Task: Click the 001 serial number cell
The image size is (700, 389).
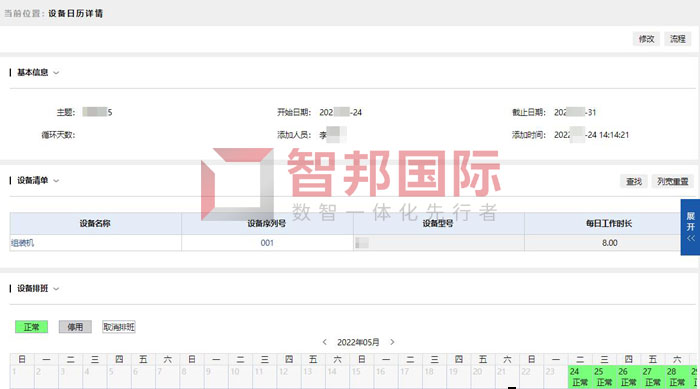Action: click(267, 243)
